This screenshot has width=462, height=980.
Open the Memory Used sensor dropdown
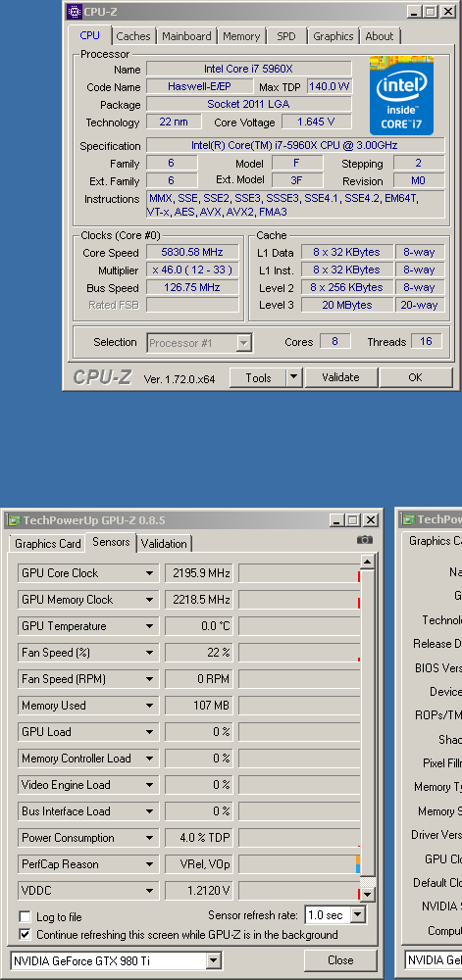click(149, 705)
